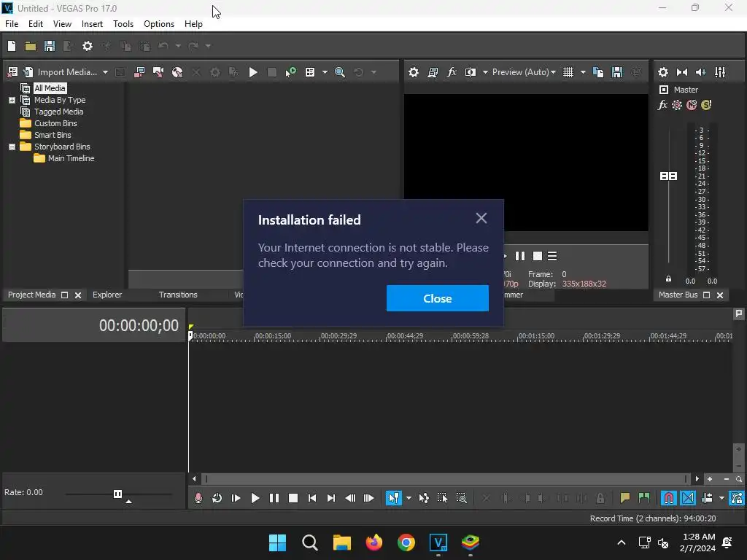747x560 pixels.
Task: Click Master automation settings gear icon
Action: tap(677, 105)
